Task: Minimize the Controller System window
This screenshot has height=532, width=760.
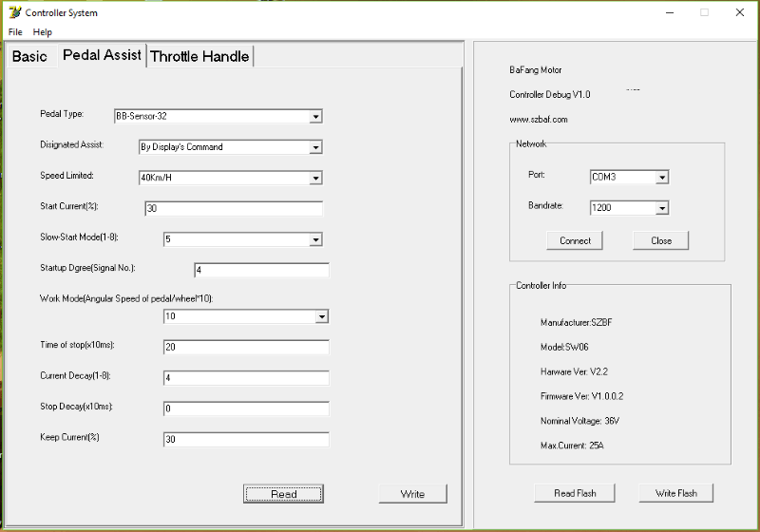Action: (670, 12)
